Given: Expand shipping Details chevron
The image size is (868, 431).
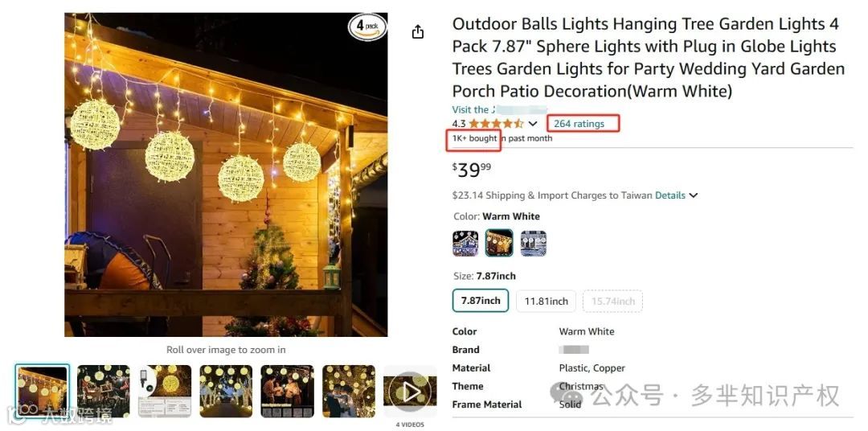Looking at the screenshot, I should 693,195.
